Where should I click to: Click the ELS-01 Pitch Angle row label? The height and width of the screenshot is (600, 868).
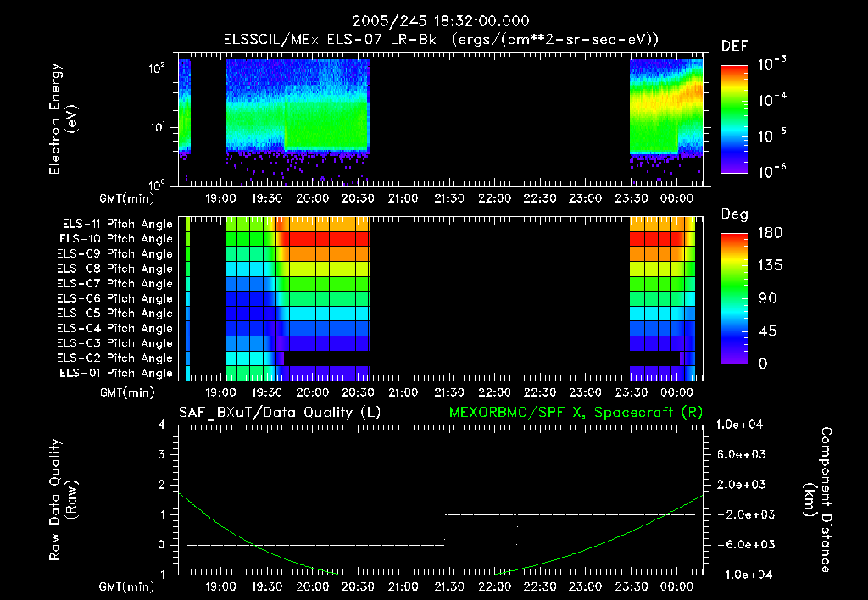116,373
